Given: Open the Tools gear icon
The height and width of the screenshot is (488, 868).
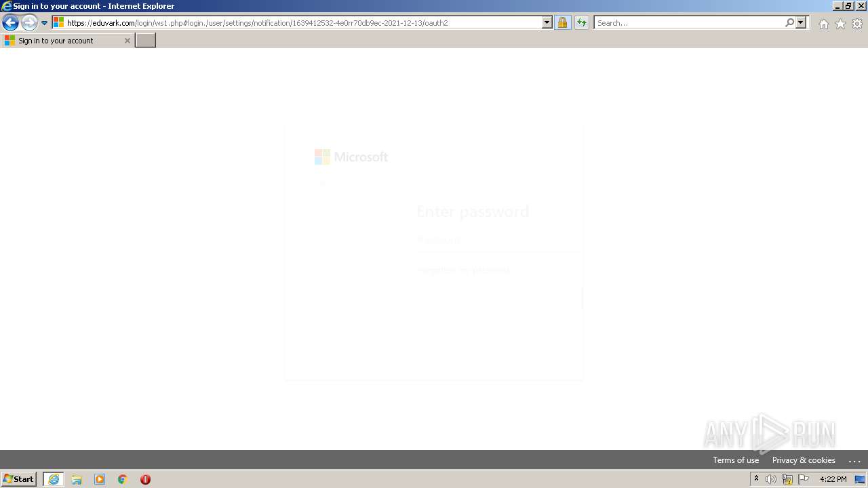Looking at the screenshot, I should [857, 24].
